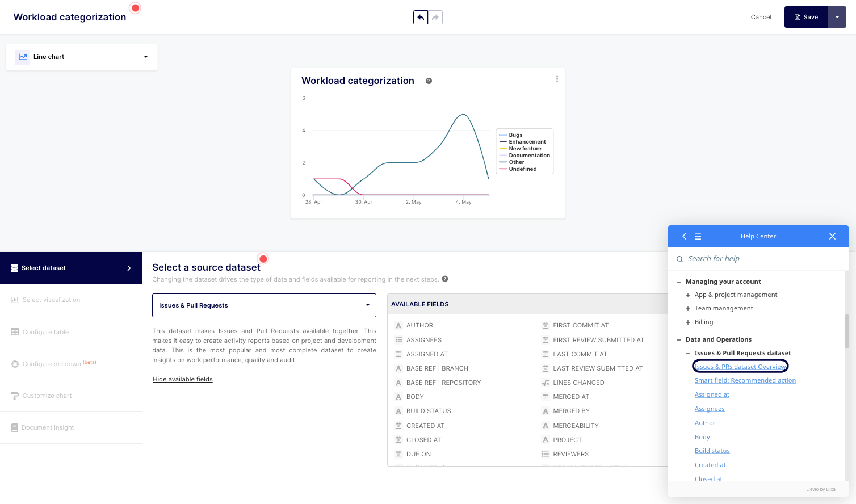856x504 pixels.
Task: Click help icon next to dataset description
Action: click(x=445, y=279)
